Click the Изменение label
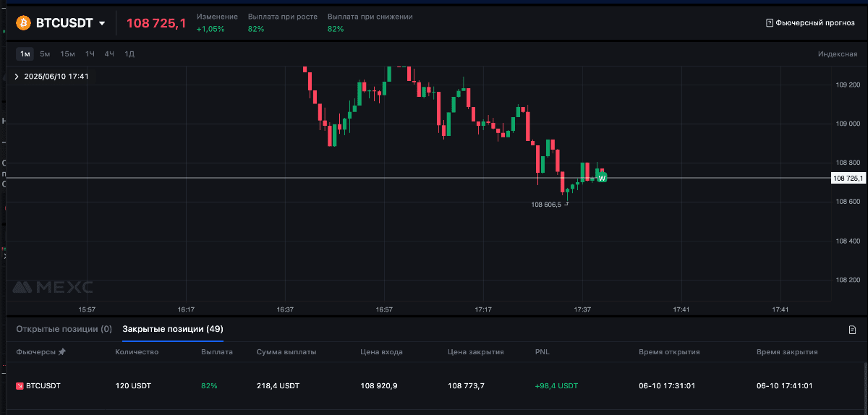The image size is (868, 415). (217, 17)
